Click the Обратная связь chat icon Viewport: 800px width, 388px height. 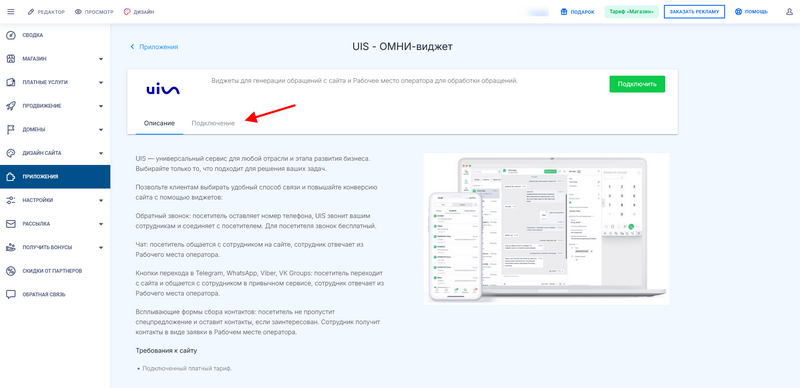tap(11, 295)
